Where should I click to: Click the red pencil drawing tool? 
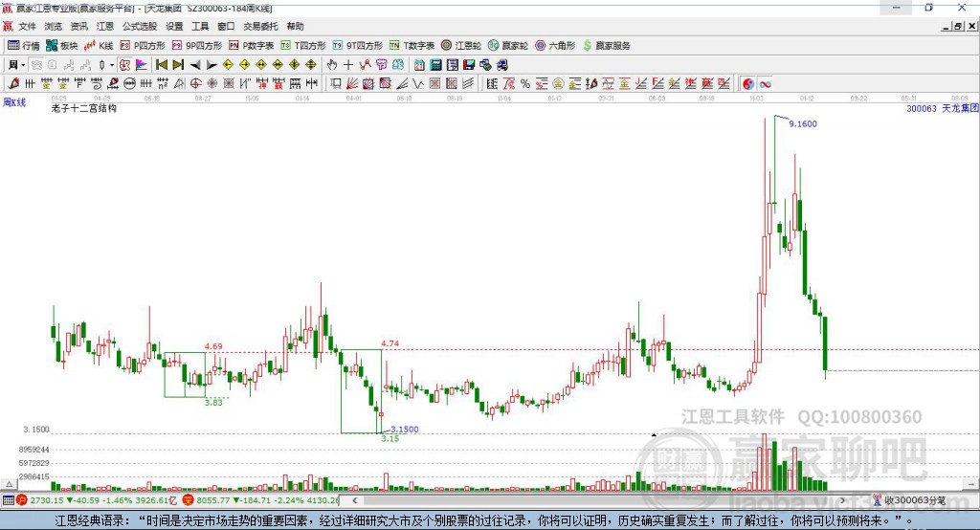(13, 84)
